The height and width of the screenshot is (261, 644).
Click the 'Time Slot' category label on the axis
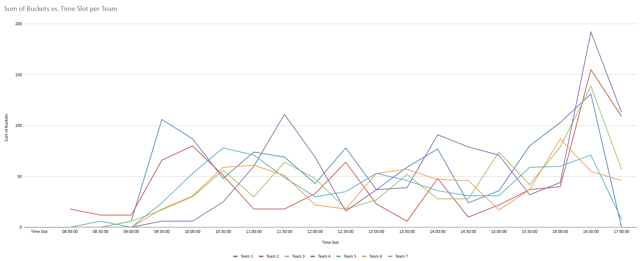pyautogui.click(x=39, y=232)
